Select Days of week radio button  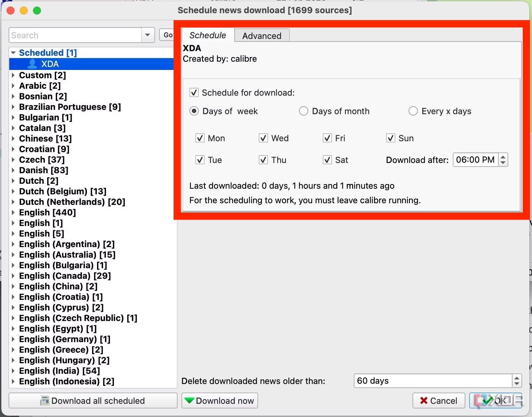click(x=194, y=111)
